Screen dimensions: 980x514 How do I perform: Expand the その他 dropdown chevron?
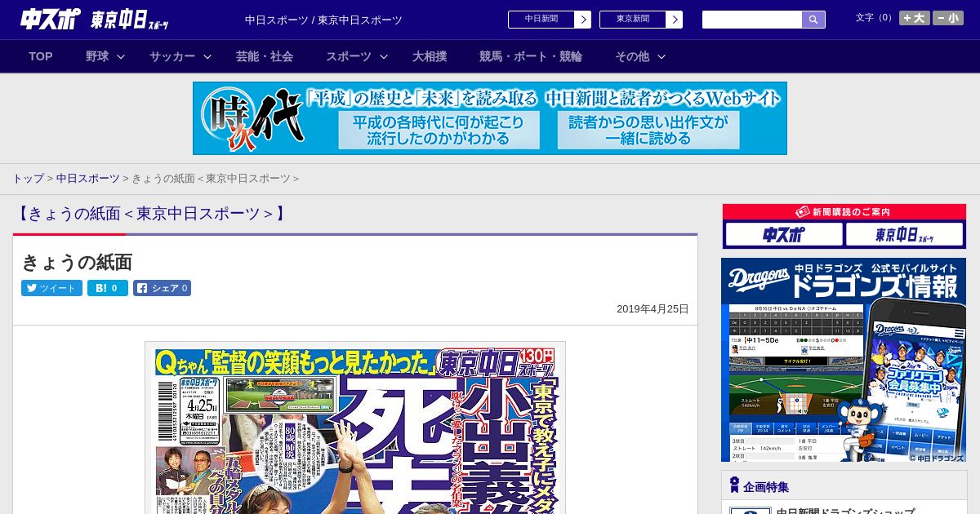(661, 56)
